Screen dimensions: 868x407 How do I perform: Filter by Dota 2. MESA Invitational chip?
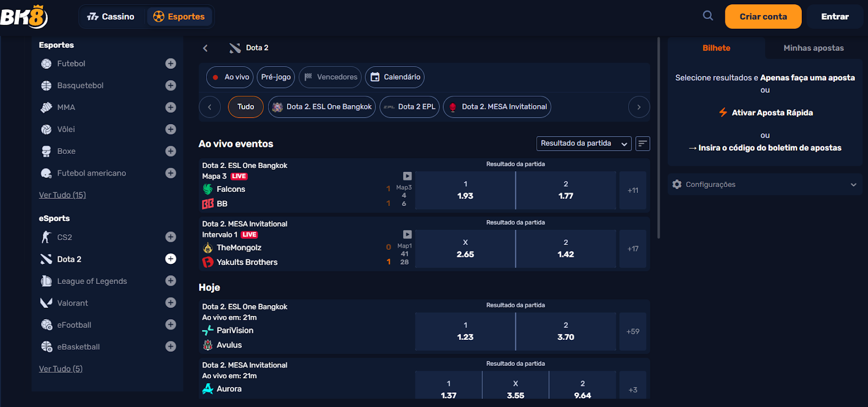tap(497, 107)
